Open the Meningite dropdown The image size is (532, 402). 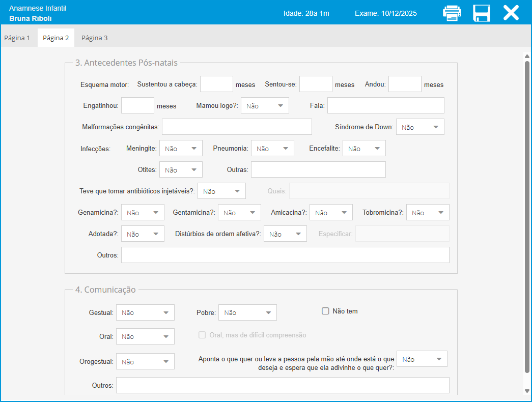181,148
